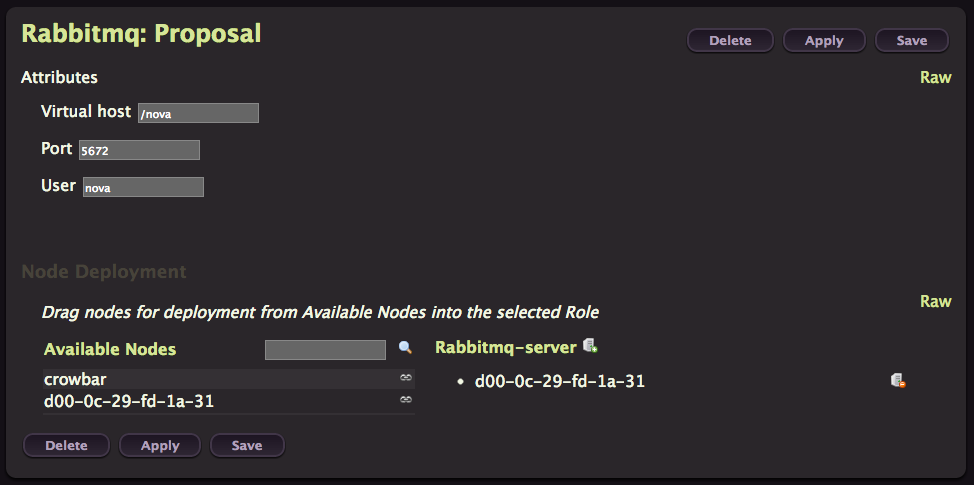Viewport: 974px width, 485px height.
Task: Focus the Virtual host input field
Action: coord(198,113)
